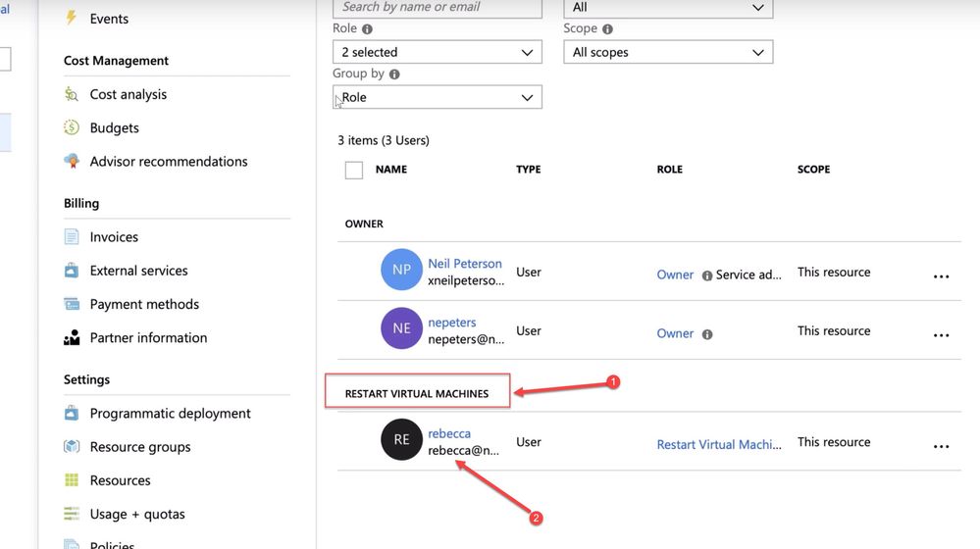Click the NE avatar for nepeters
This screenshot has height=549, width=980.
point(402,327)
